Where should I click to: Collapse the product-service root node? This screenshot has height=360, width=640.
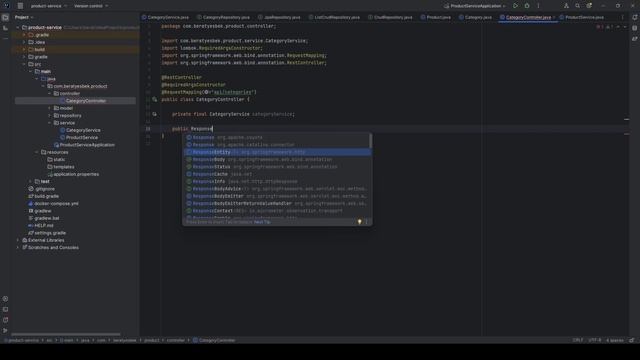[18, 27]
